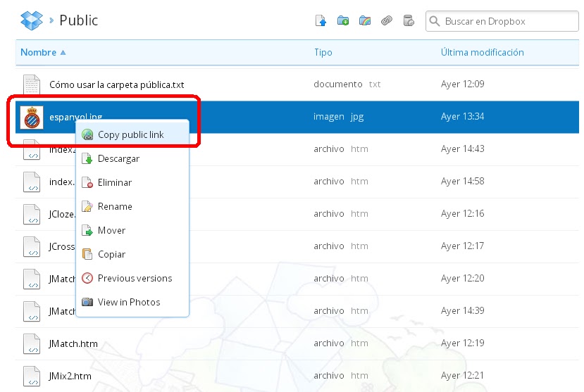Click the Ayer 12:17 modification date

(x=463, y=246)
